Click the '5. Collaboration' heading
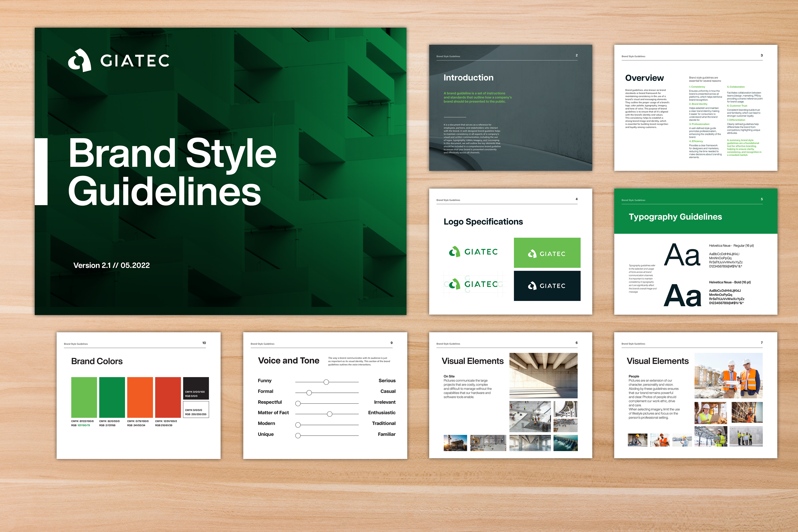This screenshot has height=532, width=798. [736, 87]
